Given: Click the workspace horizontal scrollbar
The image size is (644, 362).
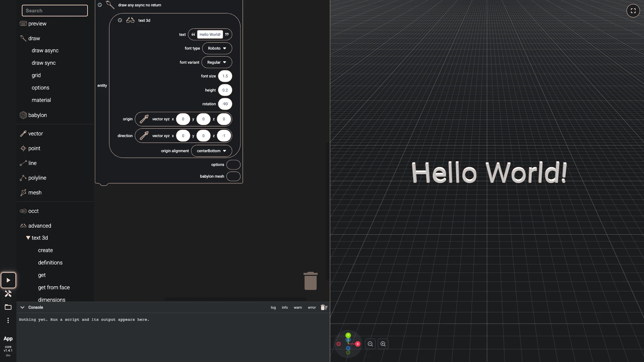Looking at the screenshot, I should coord(235,298).
